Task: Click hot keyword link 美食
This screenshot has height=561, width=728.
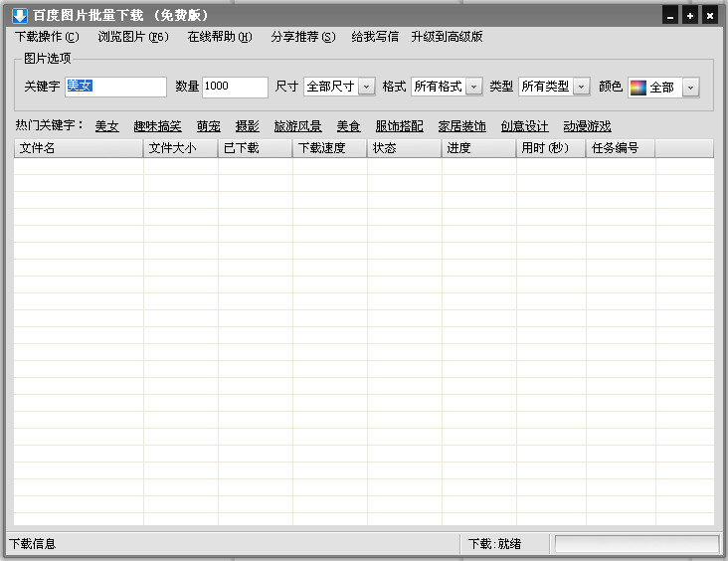Action: (349, 126)
